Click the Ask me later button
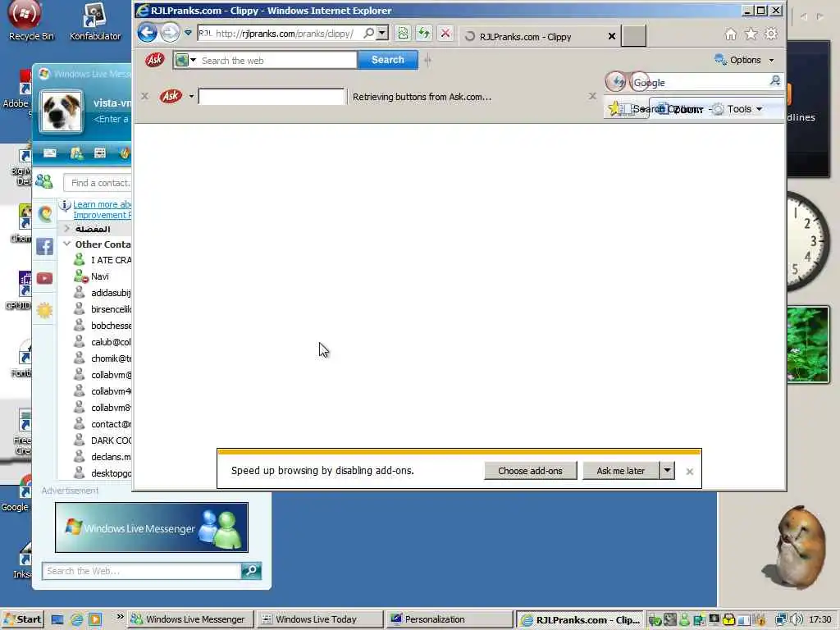This screenshot has width=840, height=630. coord(620,471)
